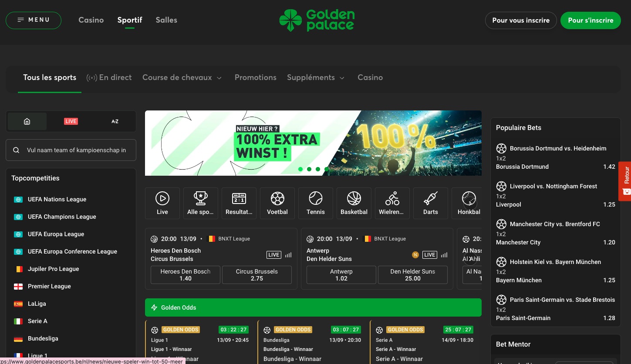Open the Ligue 1 Golden Odds card

click(200, 342)
